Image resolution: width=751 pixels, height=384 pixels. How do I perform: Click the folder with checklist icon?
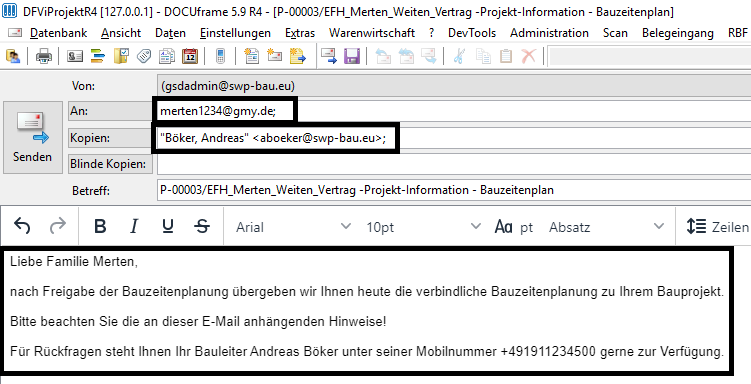[121, 56]
